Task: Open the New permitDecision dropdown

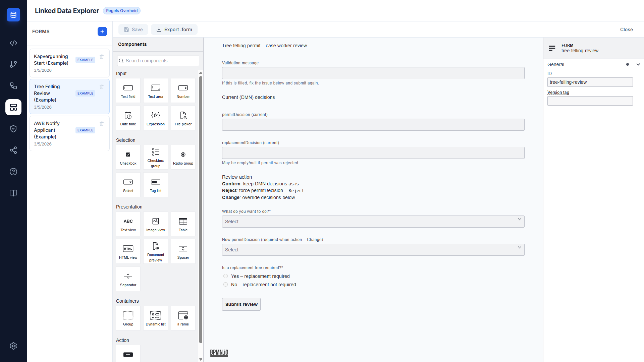Action: [x=373, y=250]
